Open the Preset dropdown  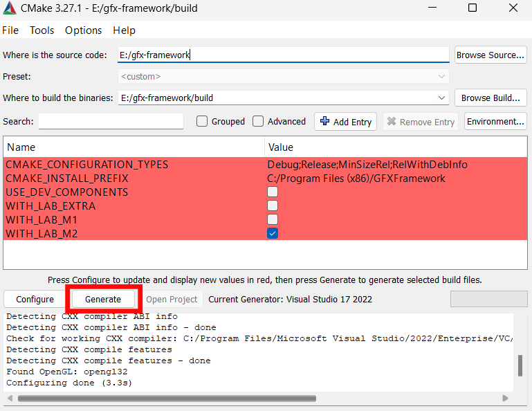point(284,76)
